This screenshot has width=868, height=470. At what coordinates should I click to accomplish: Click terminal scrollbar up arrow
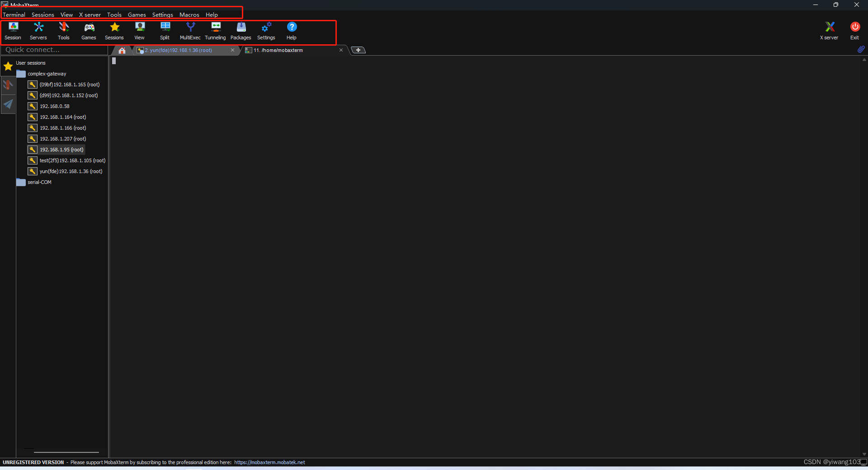[864, 59]
